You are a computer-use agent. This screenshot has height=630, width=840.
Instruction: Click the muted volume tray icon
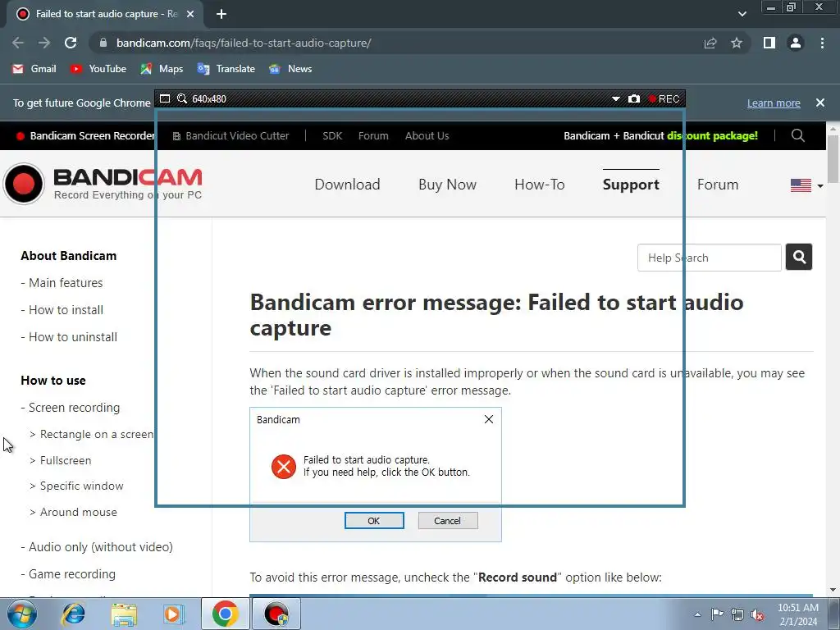pyautogui.click(x=757, y=615)
